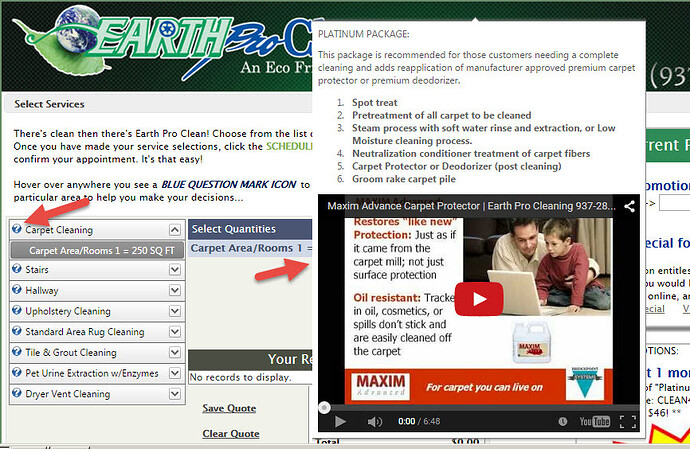Expand the Pet Urine Extraction w/Enzymes section
Image resolution: width=690 pixels, height=449 pixels.
pos(175,373)
